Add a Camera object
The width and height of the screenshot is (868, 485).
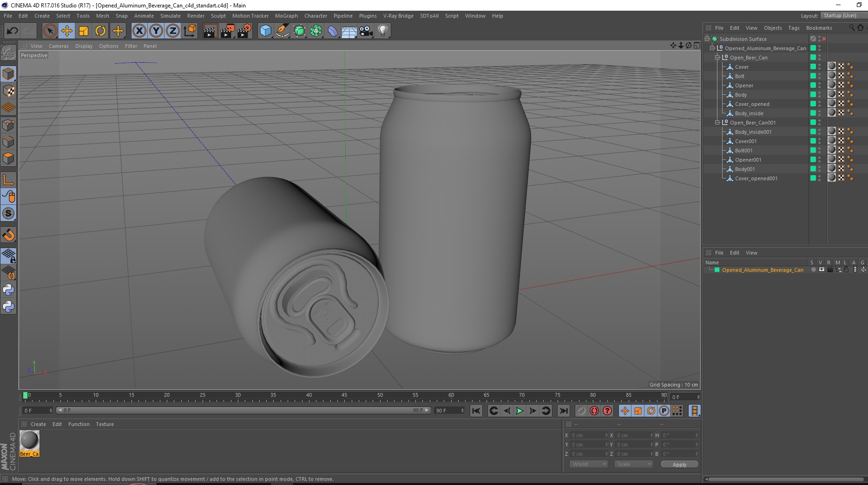click(x=366, y=31)
